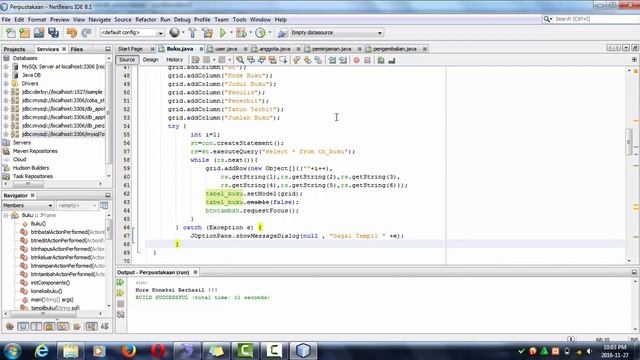
Task: Click the Save All toolbar icon
Action: [x=53, y=33]
